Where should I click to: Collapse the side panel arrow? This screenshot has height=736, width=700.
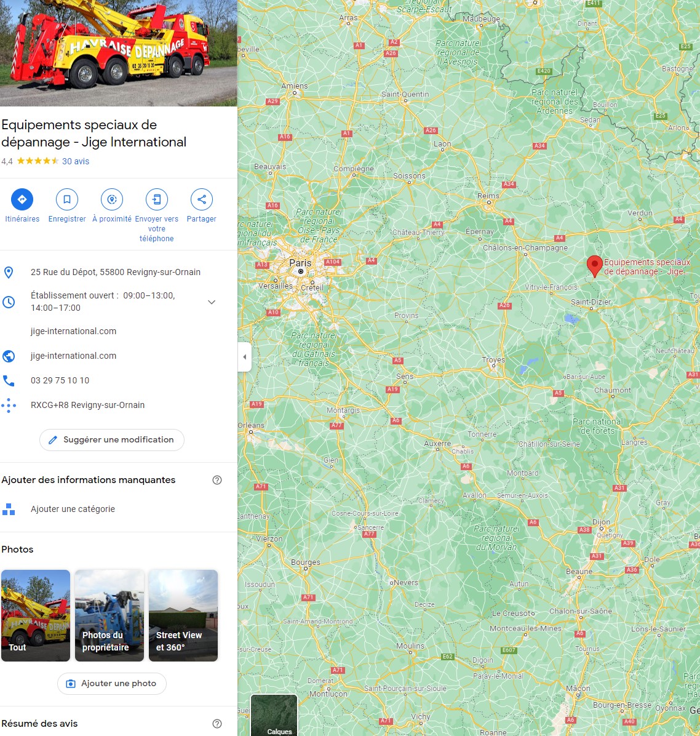tap(244, 357)
